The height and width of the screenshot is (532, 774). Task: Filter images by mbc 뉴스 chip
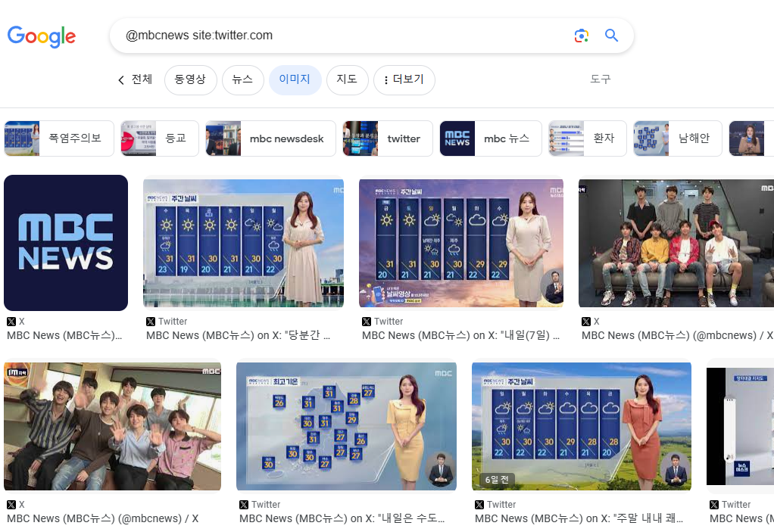[x=491, y=138]
